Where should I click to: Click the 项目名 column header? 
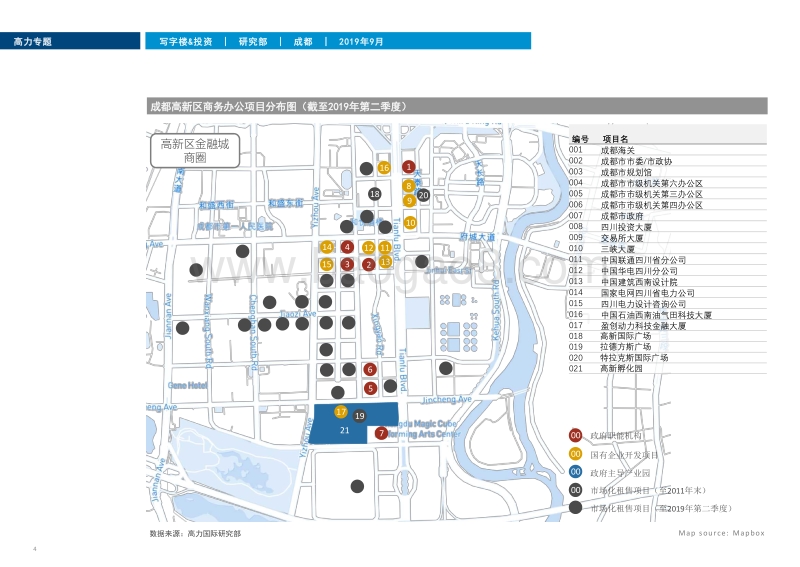pos(615,139)
